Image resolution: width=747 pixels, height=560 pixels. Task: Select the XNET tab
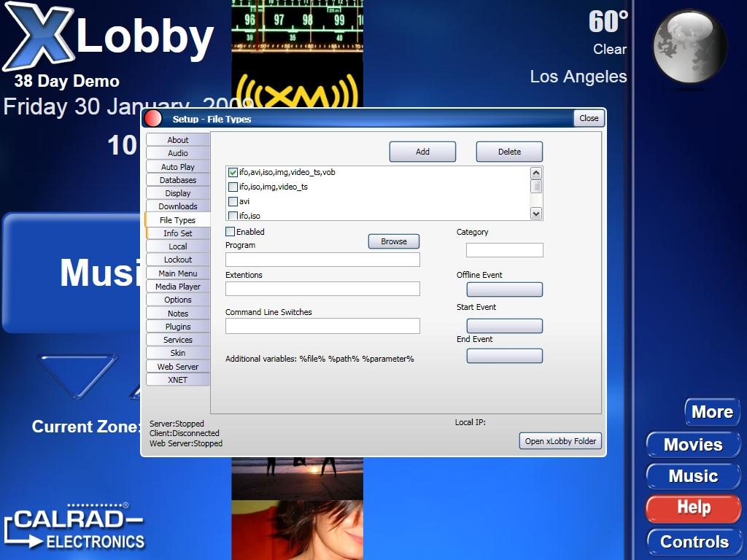pos(178,379)
